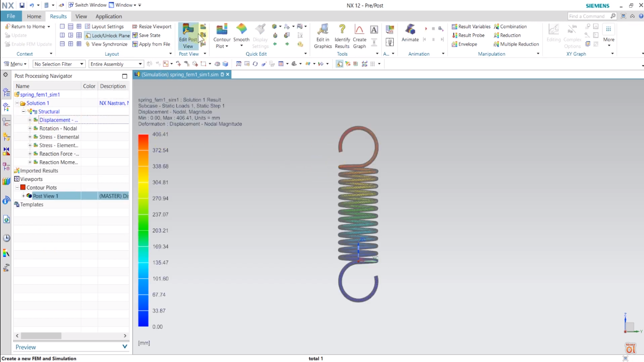This screenshot has width=644, height=362.
Task: Enable View Synchronize in Layout group
Action: [x=107, y=44]
